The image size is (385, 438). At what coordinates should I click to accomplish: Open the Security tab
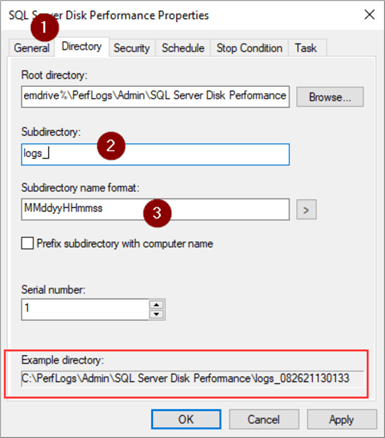click(131, 48)
